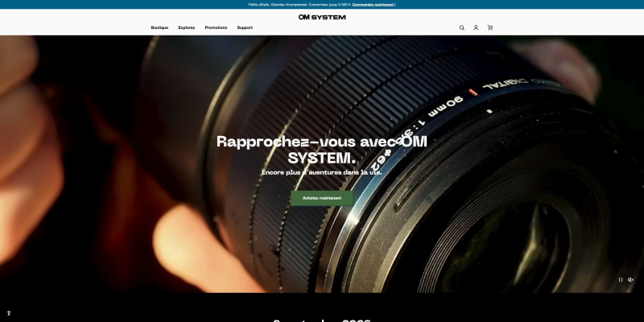644x322 pixels.
Task: Open the Boutique menu
Action: coord(159,27)
